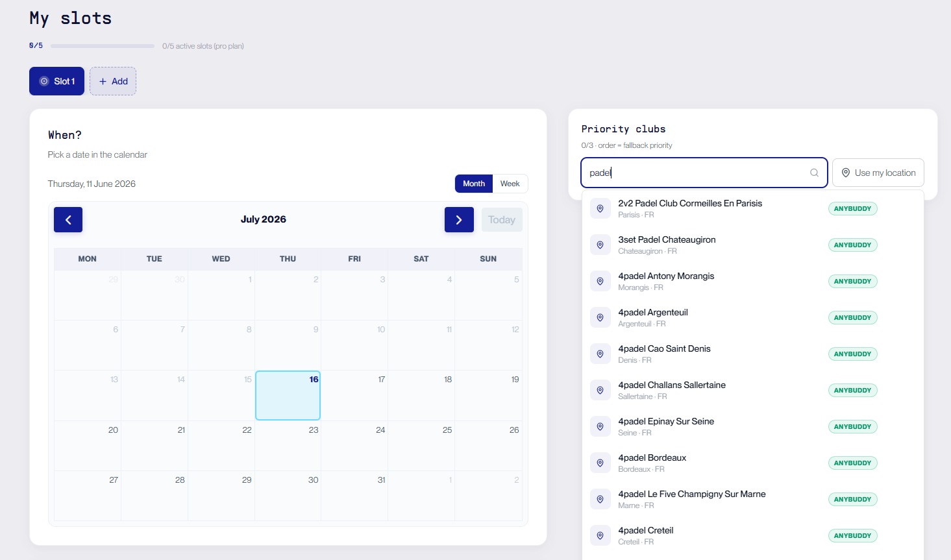Click the search magnifier icon in club field

(814, 173)
